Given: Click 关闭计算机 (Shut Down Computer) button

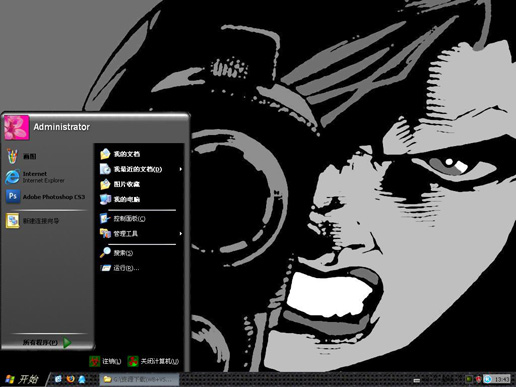Looking at the screenshot, I should click(153, 361).
